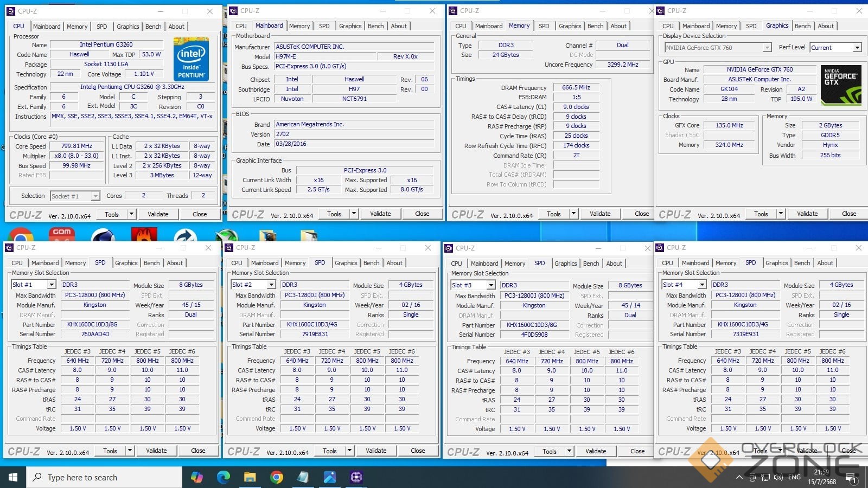This screenshot has height=488, width=868.
Task: Open the Slot #3 memory slot dropdown
Action: 490,285
